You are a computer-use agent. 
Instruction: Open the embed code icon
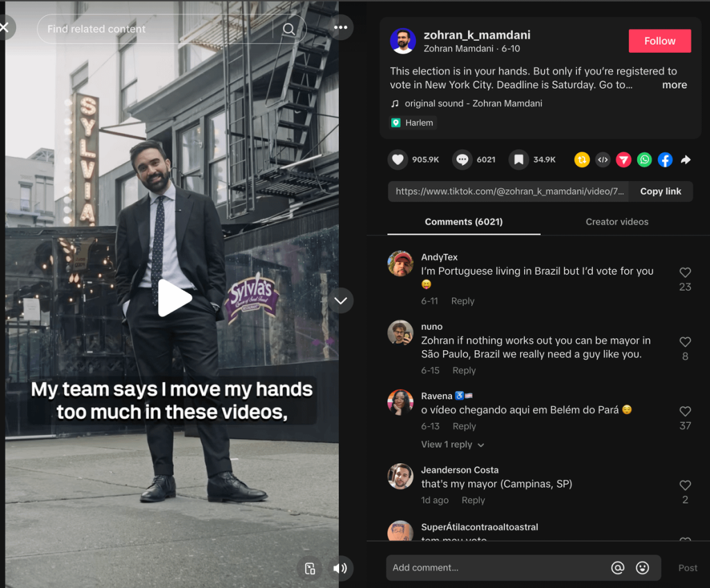[603, 159]
